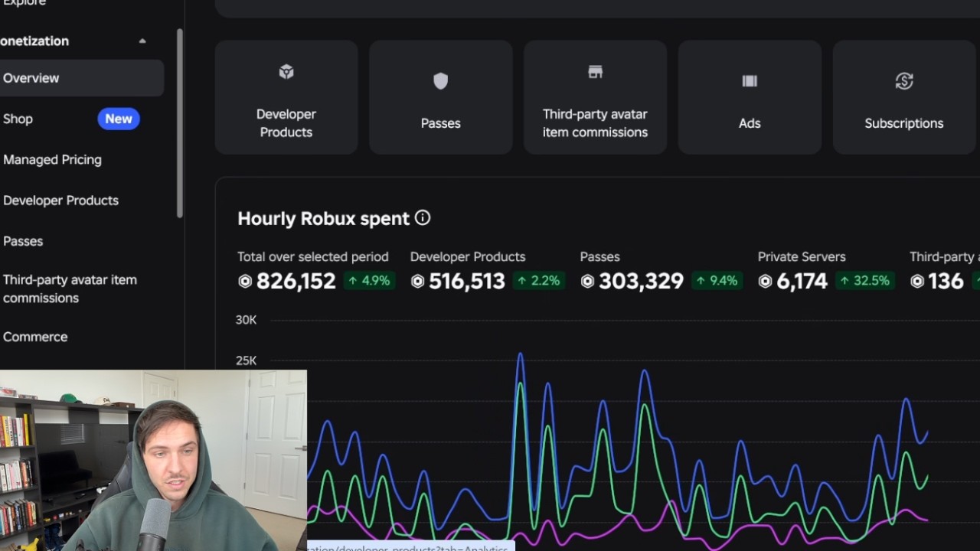Viewport: 980px width, 551px height.
Task: Click the Hourly Robux spent heading
Action: click(x=323, y=218)
